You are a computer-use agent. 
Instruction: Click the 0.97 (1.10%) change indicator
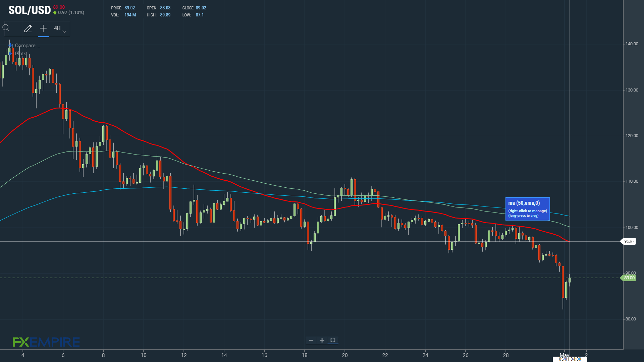pyautogui.click(x=69, y=13)
